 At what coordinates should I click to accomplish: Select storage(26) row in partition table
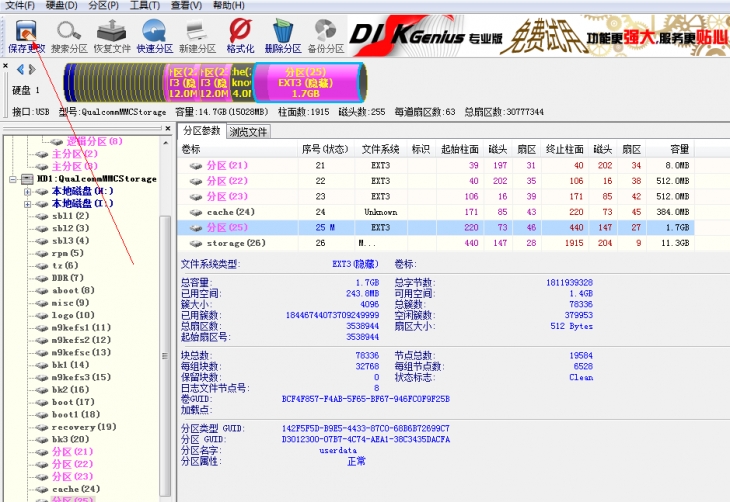(x=435, y=243)
